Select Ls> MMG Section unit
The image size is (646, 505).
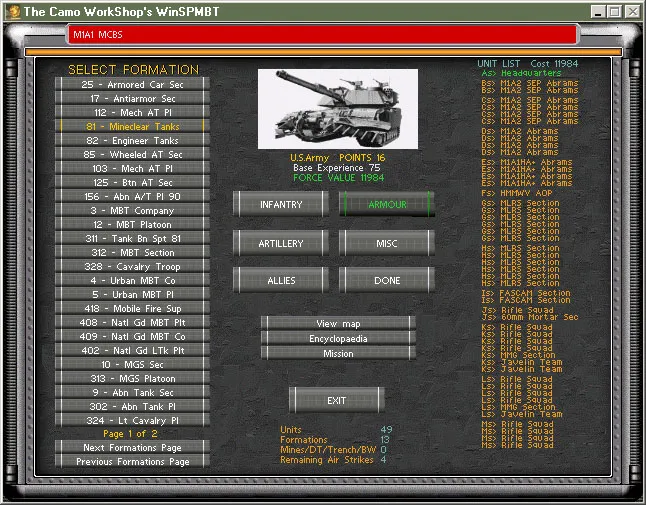click(x=518, y=407)
